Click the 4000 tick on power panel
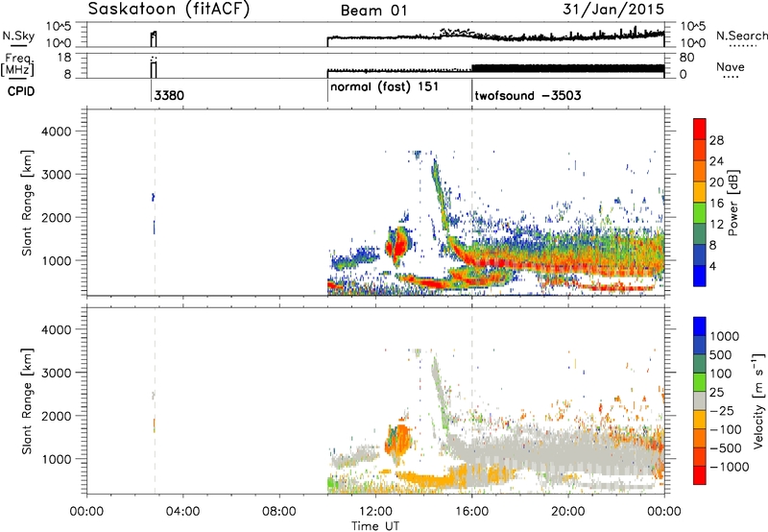This screenshot has width=768, height=532. (57, 132)
